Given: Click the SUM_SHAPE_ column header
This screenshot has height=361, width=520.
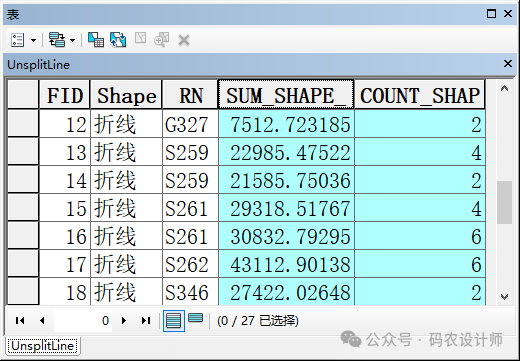Looking at the screenshot, I should click(286, 94).
